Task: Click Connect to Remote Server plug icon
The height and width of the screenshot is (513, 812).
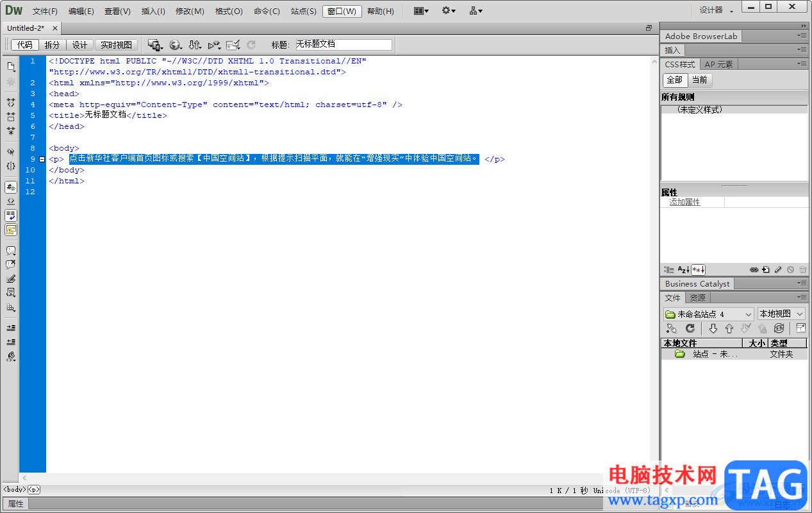Action: [x=672, y=328]
